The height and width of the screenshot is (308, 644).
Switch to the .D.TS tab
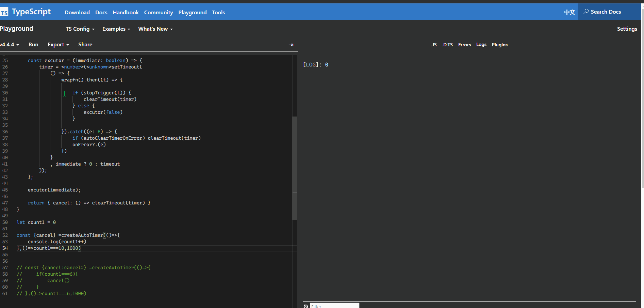click(447, 45)
